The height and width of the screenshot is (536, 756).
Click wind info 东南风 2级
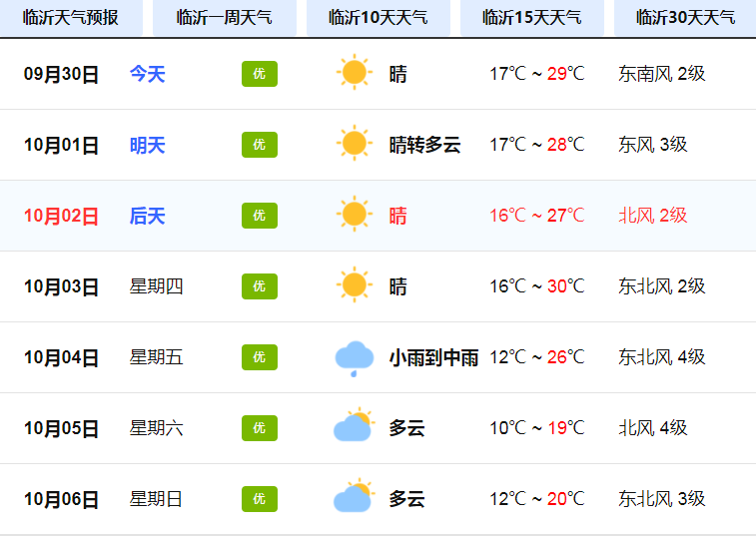(x=662, y=74)
